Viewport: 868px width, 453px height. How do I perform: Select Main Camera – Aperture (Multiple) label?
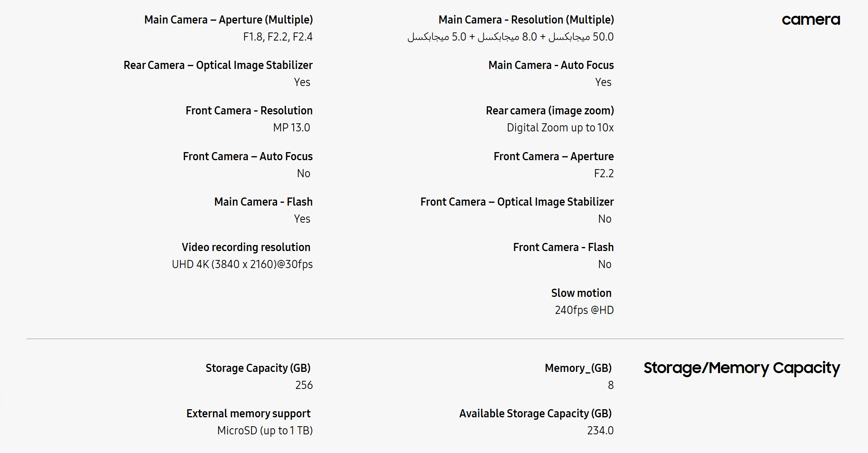click(x=228, y=19)
